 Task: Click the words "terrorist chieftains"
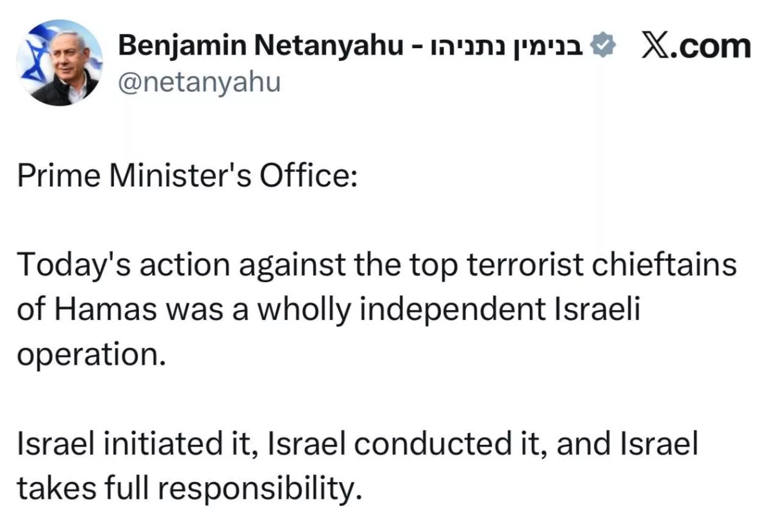pos(602,264)
